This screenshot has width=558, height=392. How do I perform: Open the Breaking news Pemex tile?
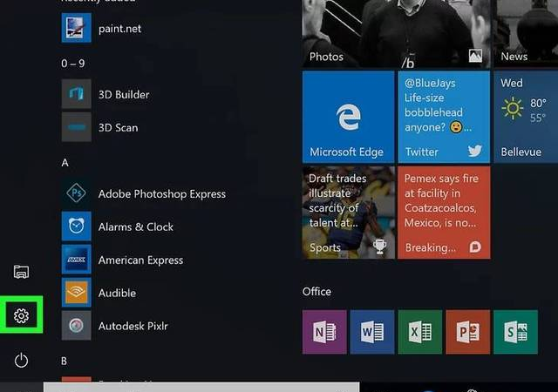[444, 213]
